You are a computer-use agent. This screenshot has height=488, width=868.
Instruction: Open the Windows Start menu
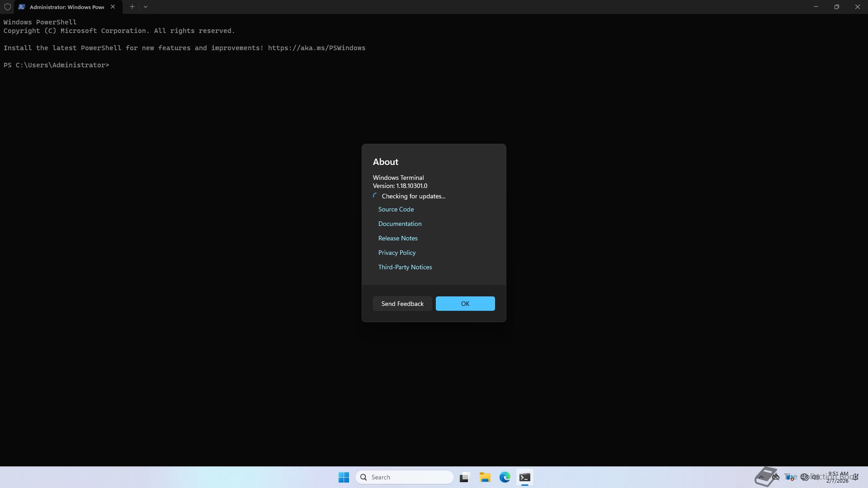coord(344,477)
